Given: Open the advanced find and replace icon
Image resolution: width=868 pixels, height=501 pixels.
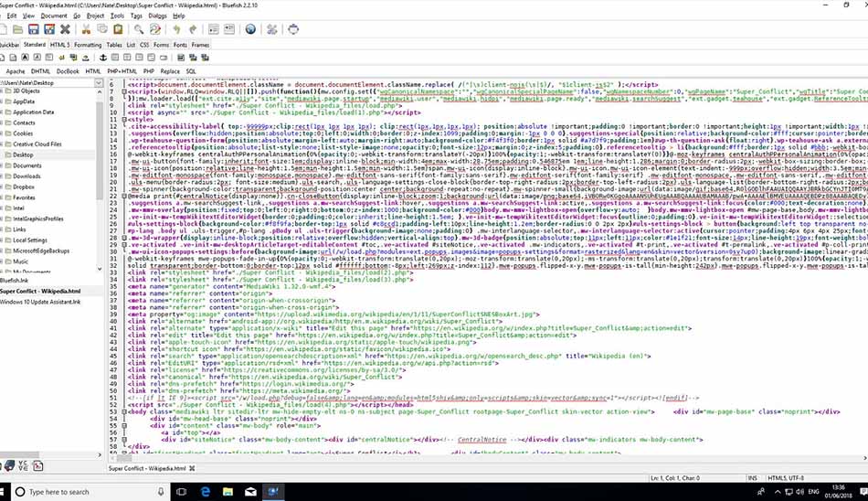Looking at the screenshot, I should [x=155, y=29].
